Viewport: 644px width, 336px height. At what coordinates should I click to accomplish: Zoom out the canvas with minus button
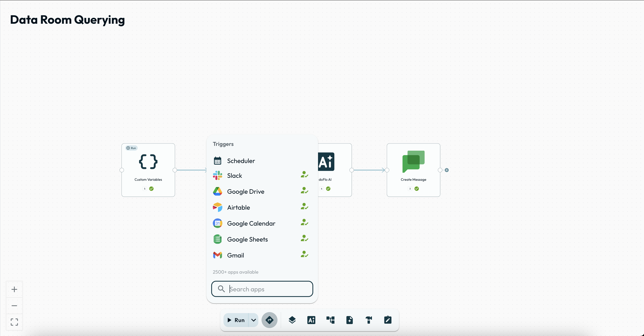click(14, 306)
